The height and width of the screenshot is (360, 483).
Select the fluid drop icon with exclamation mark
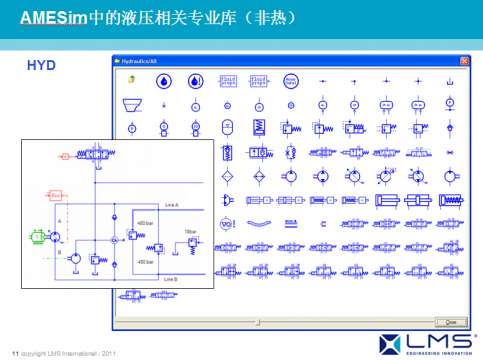[x=196, y=81]
